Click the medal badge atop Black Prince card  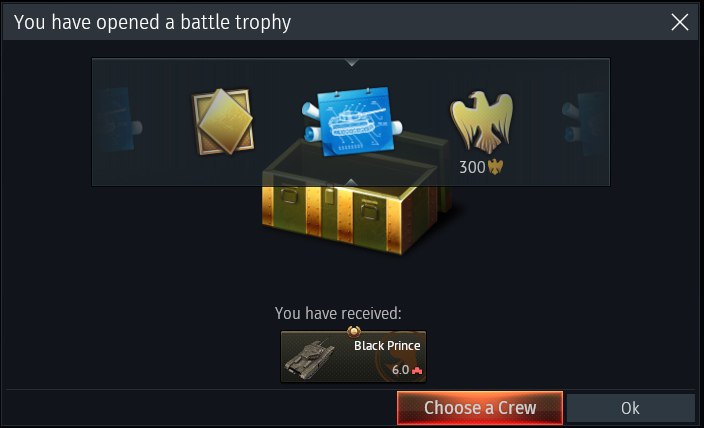click(354, 331)
